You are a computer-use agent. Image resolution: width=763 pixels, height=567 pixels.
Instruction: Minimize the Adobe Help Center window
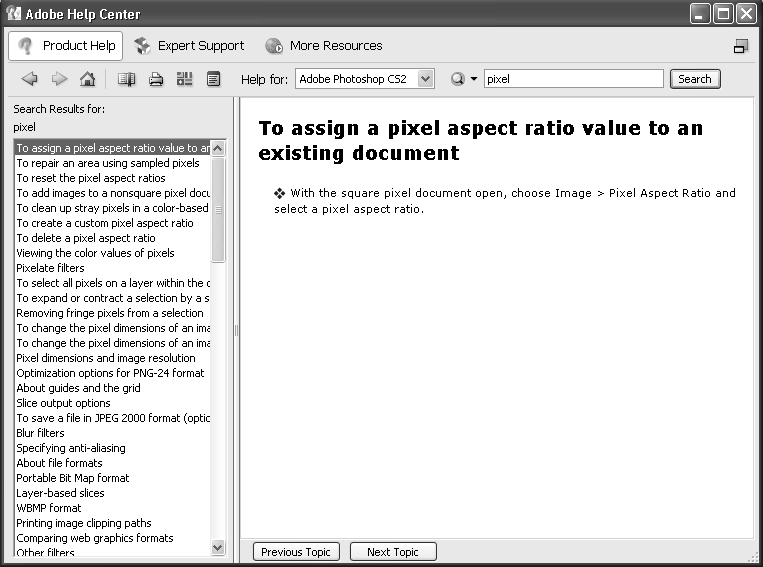point(700,14)
